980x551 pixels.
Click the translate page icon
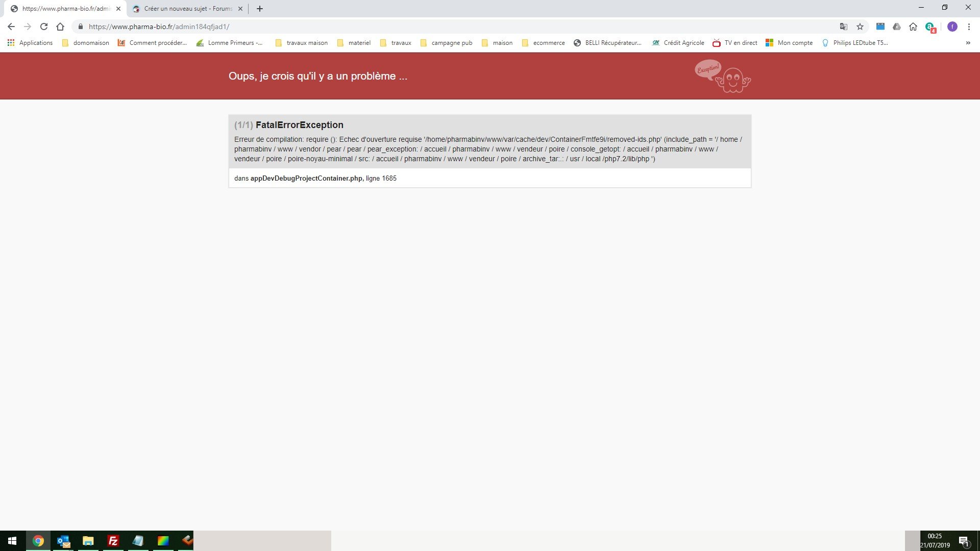pos(844,27)
